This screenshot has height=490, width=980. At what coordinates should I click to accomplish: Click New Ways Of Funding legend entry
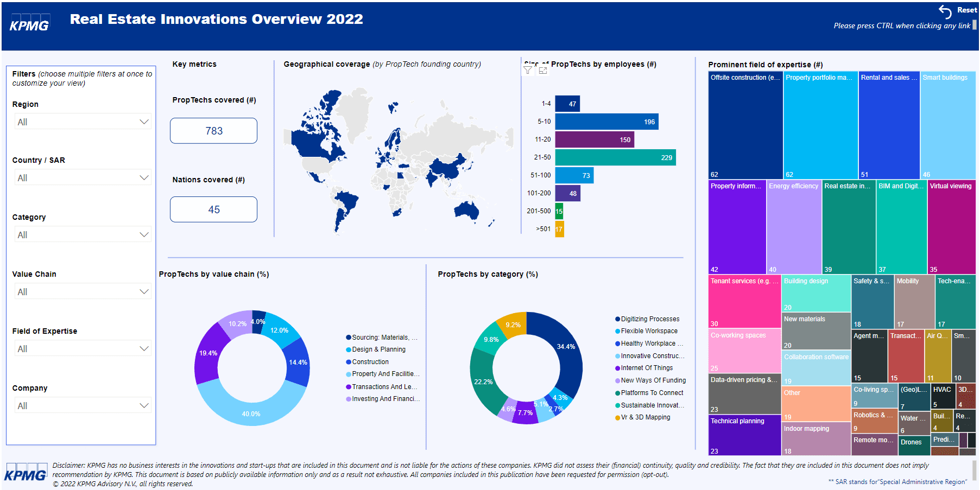650,380
